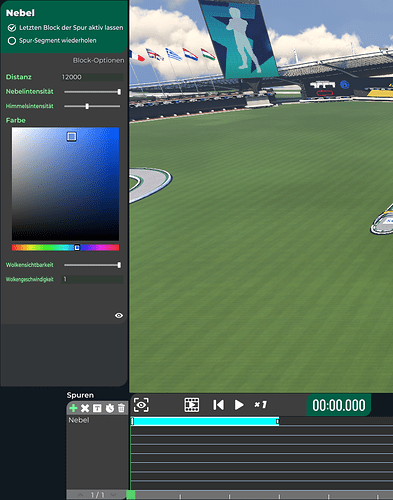
Task: Click the start key of the cyan block
Action: (132, 421)
